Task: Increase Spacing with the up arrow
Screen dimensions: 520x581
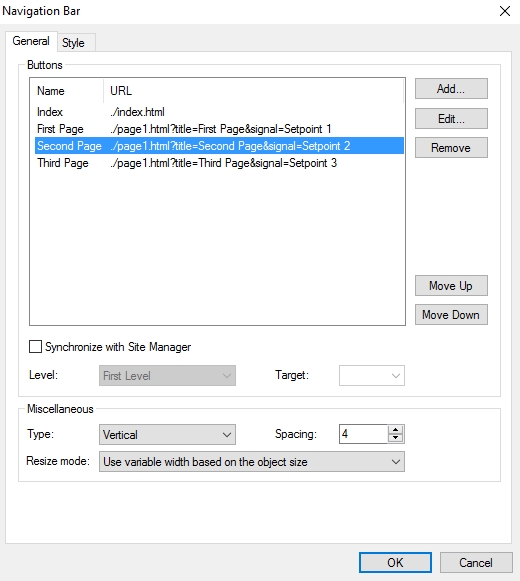Action: click(396, 430)
